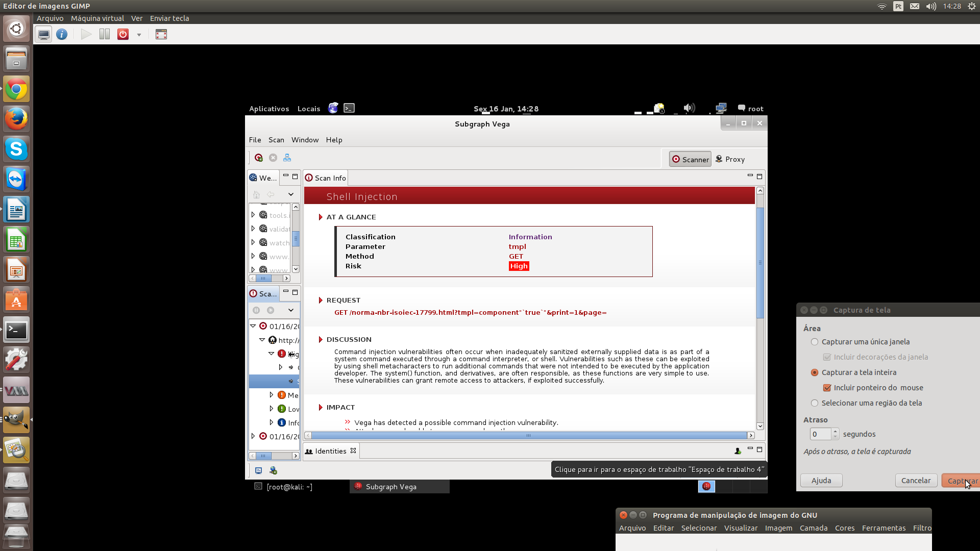Select Capturar uma única janela option
The width and height of the screenshot is (980, 551).
[x=815, y=342]
